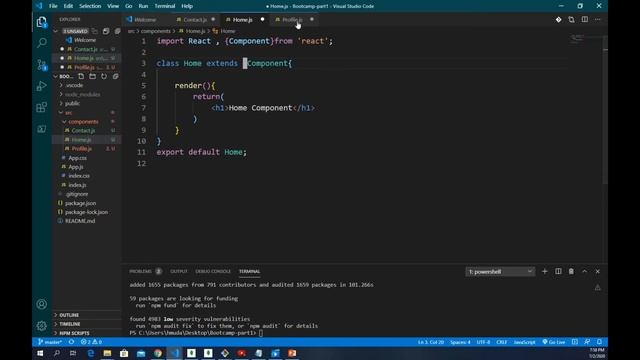The height and width of the screenshot is (360, 640).
Task: Select the terminal shell dropdown showing powershell
Action: pyautogui.click(x=500, y=271)
